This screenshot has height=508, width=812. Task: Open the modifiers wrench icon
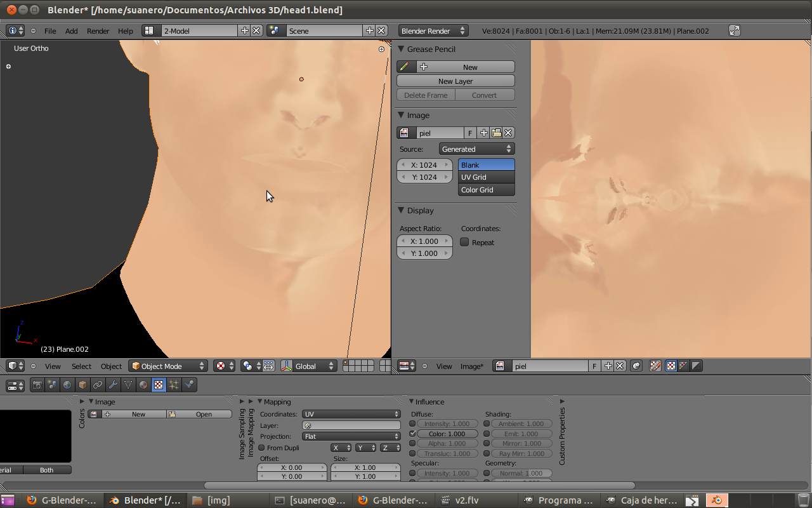pos(113,385)
